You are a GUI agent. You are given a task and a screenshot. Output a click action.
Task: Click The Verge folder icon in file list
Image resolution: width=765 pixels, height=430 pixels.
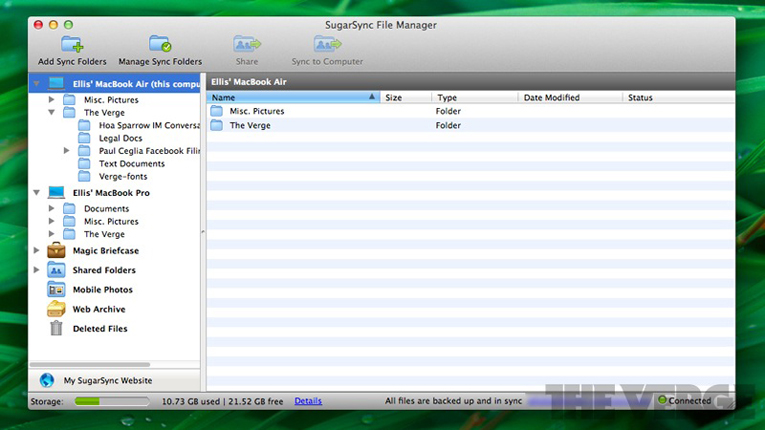[x=217, y=125]
